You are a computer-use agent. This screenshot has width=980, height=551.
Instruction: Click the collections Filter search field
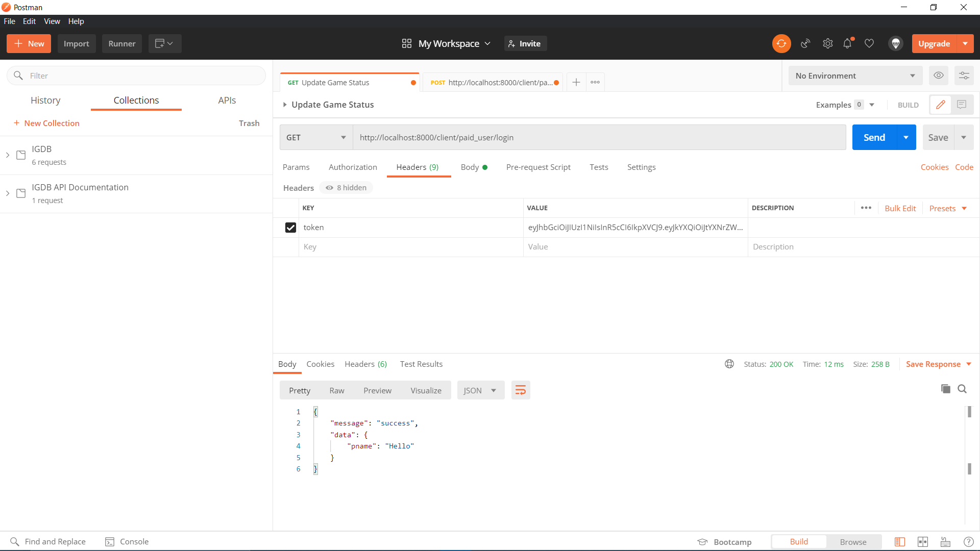[136, 76]
